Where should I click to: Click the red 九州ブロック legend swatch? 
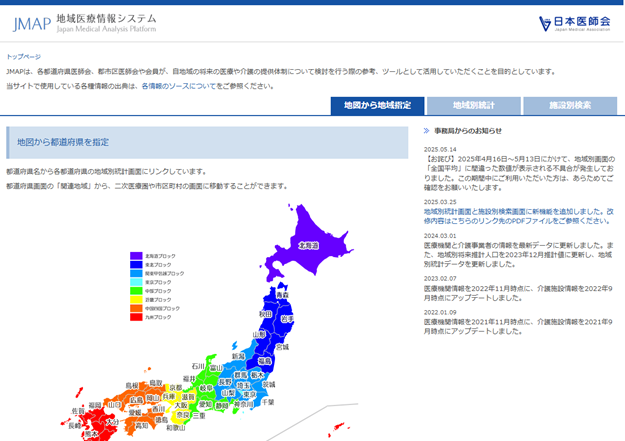pyautogui.click(x=136, y=317)
